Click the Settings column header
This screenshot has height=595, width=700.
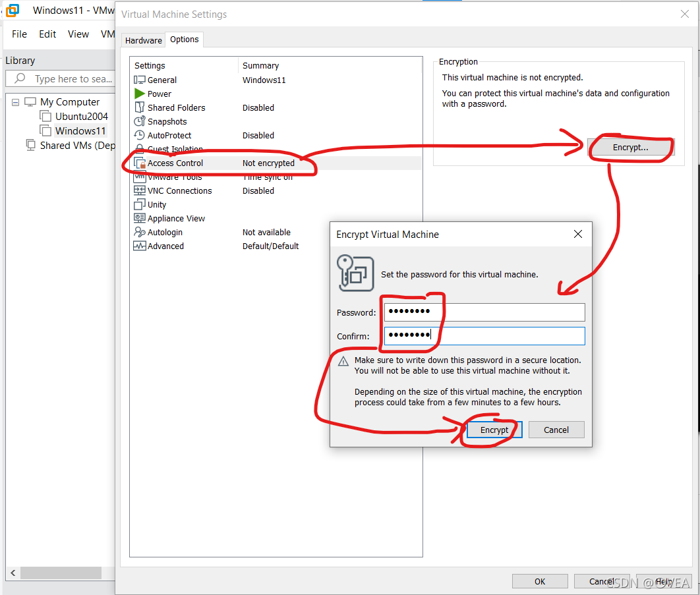pos(185,66)
